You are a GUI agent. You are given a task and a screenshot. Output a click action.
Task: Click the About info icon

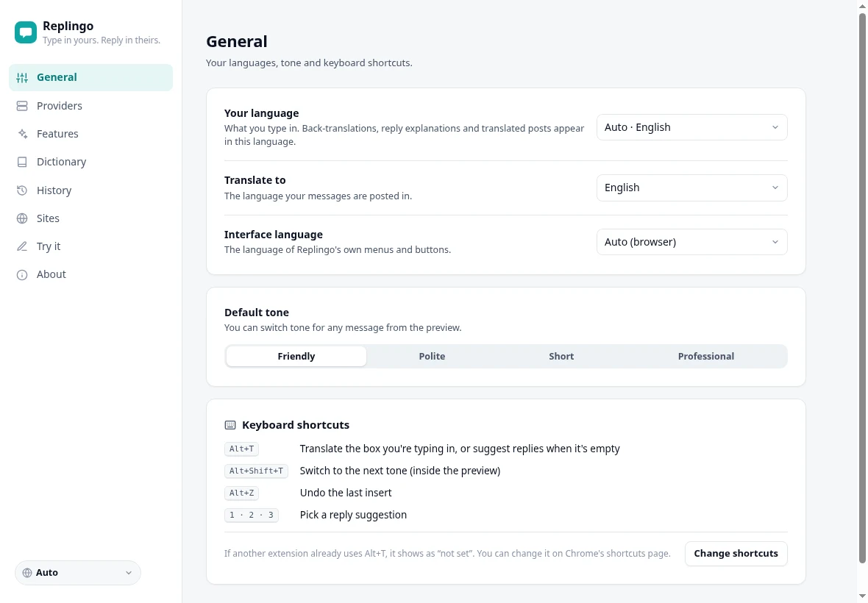click(22, 275)
